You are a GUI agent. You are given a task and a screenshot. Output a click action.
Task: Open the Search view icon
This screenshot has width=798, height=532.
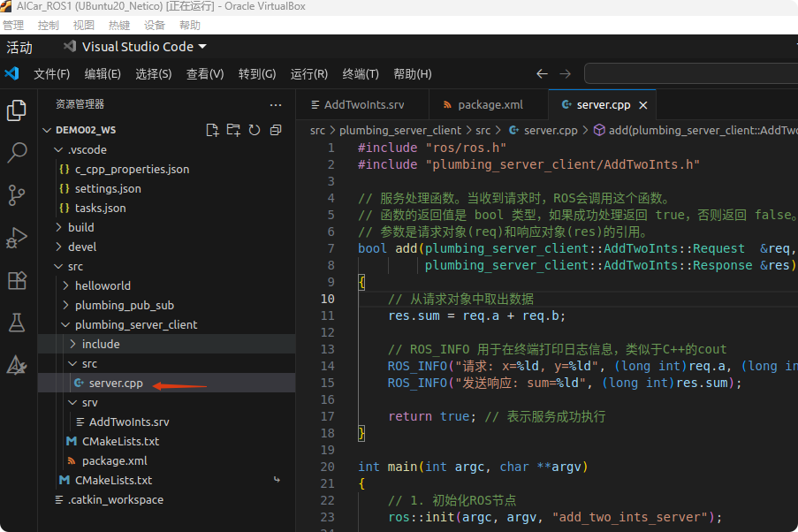coord(17,152)
